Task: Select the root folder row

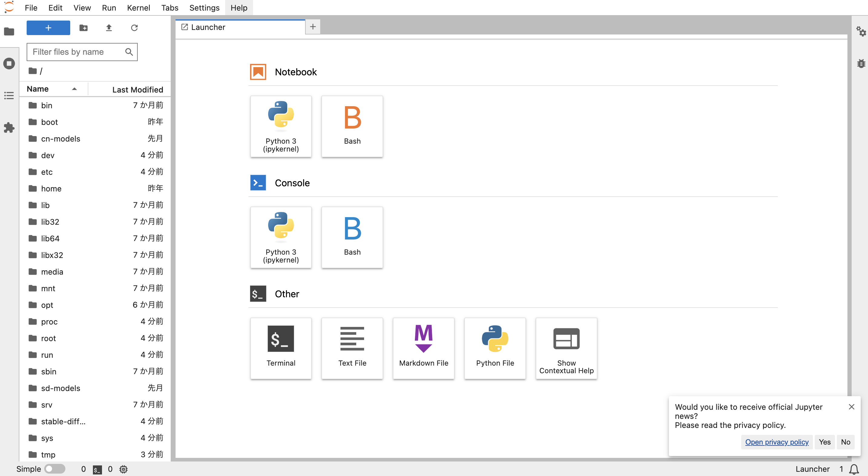Action: [x=95, y=338]
